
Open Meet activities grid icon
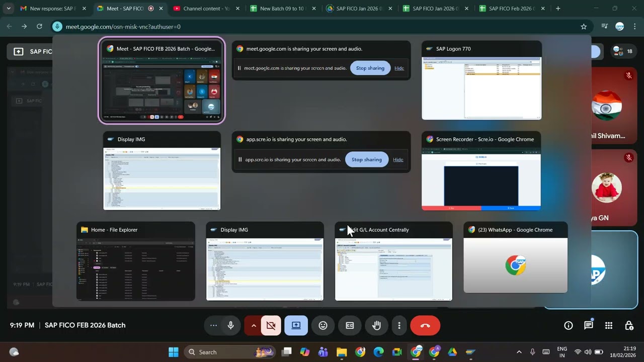[x=609, y=325]
